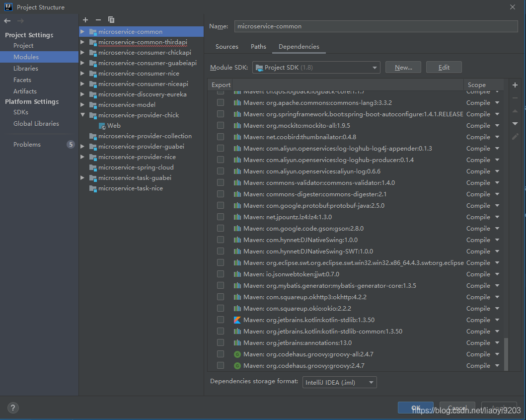This screenshot has height=420, width=526.
Task: Check Export for lz4:1.3.0
Action: pyautogui.click(x=221, y=217)
